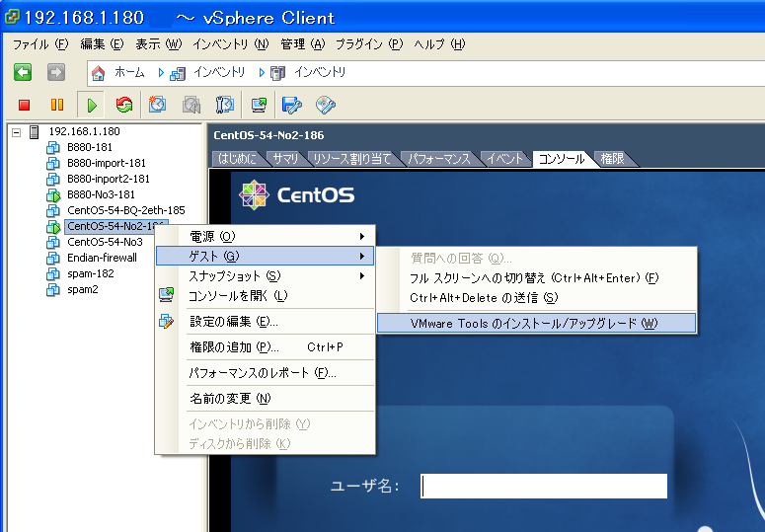Viewport: 765px width, 532px height.
Task: Click the edit icon beside 設定の編集
Action: point(167,321)
